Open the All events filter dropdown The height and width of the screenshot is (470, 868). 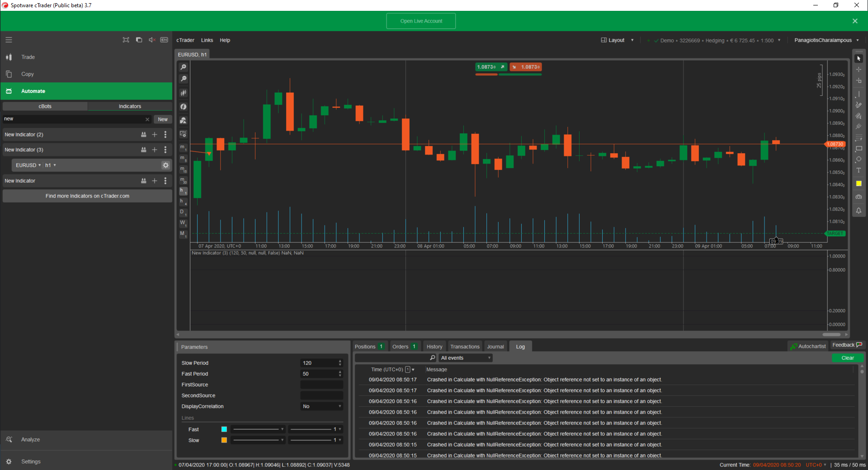466,358
